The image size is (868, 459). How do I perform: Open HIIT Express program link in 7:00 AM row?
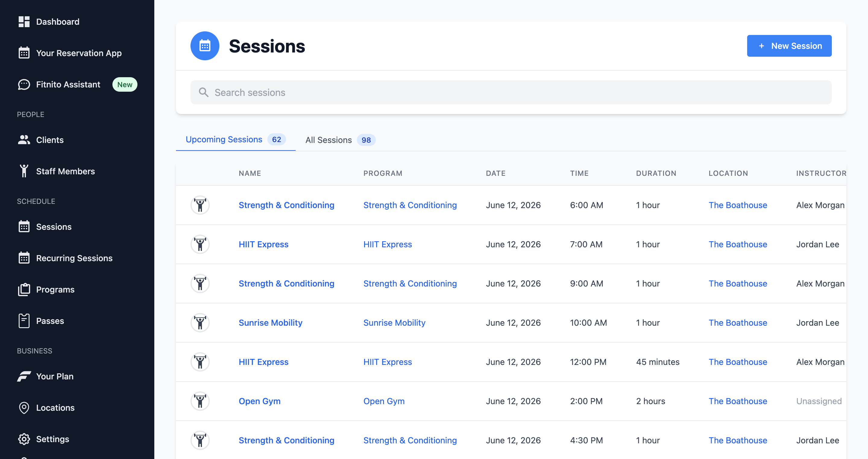(x=388, y=244)
